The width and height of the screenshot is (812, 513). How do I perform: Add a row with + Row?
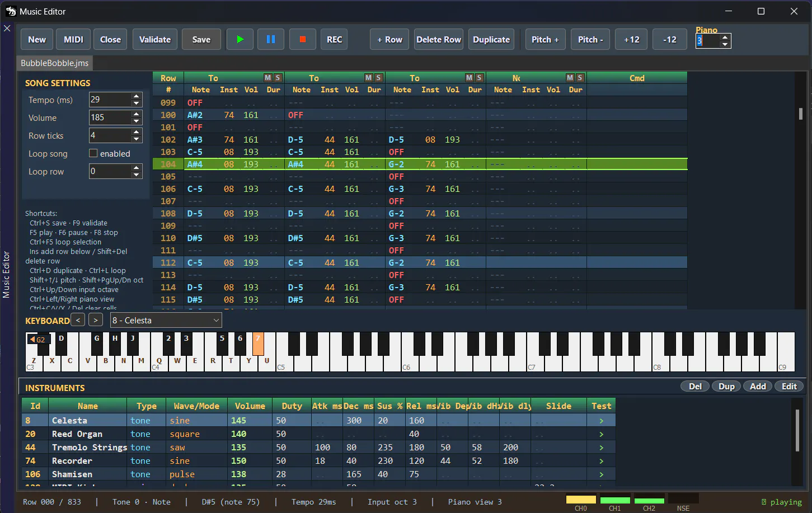389,40
